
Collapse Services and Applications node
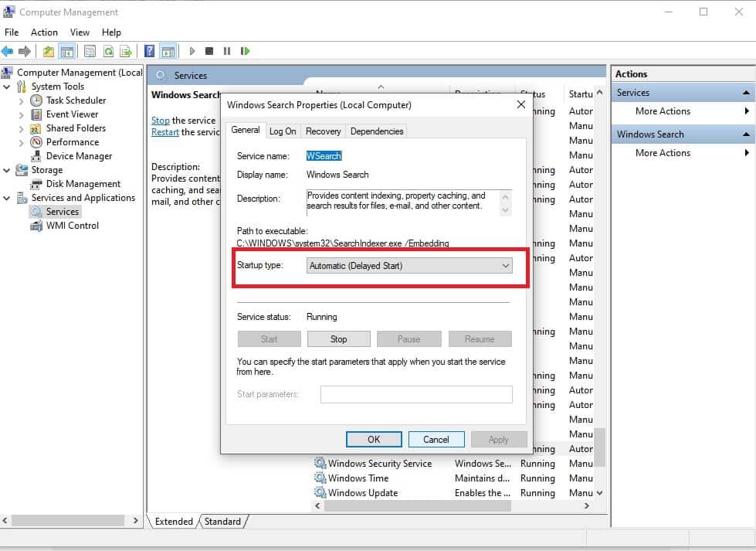point(7,199)
